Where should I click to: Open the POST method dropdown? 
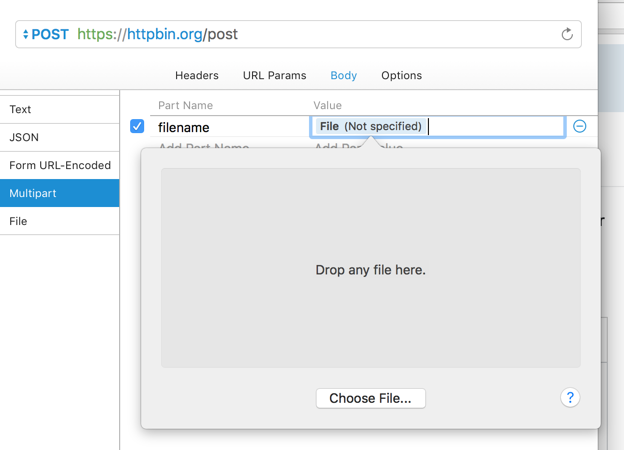coord(45,34)
